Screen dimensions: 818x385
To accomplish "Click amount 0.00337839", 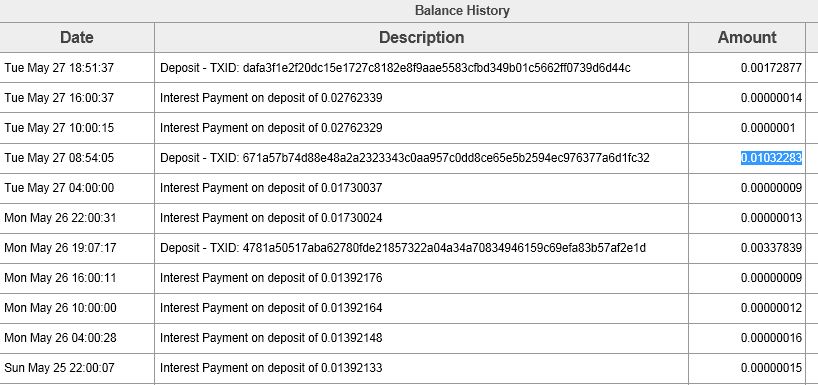I will tap(771, 248).
